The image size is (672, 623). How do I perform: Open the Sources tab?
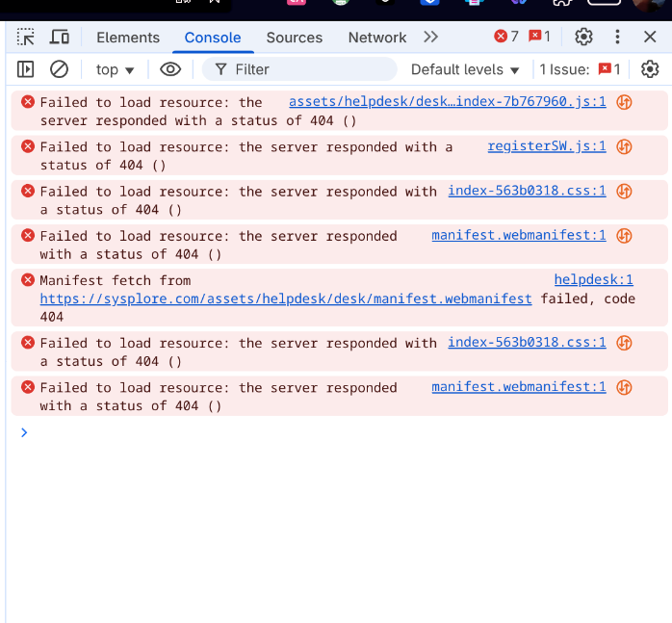[294, 38]
